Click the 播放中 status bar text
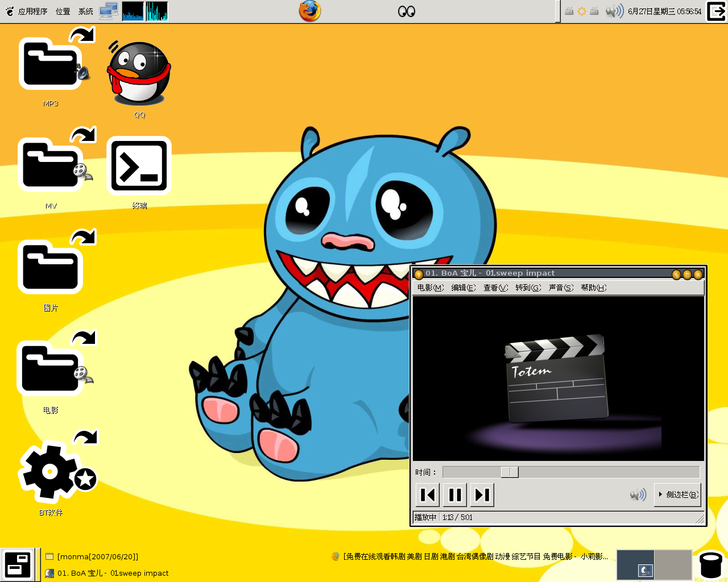 coord(425,517)
